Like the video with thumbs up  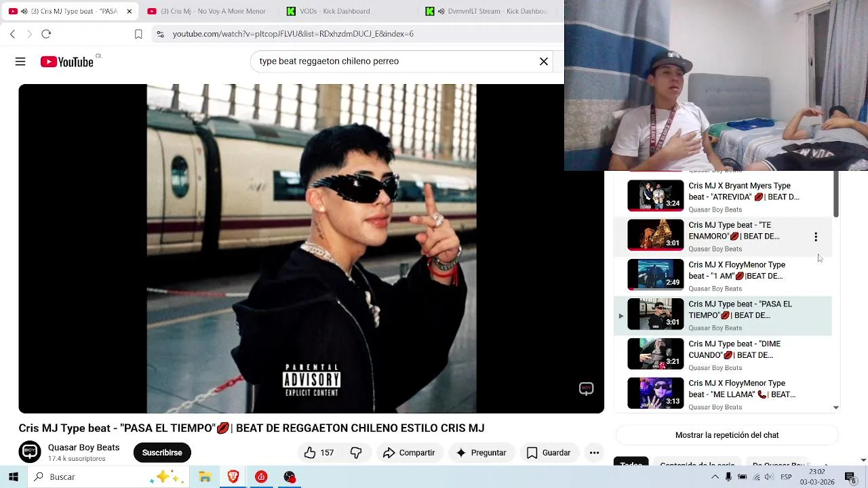[319, 453]
